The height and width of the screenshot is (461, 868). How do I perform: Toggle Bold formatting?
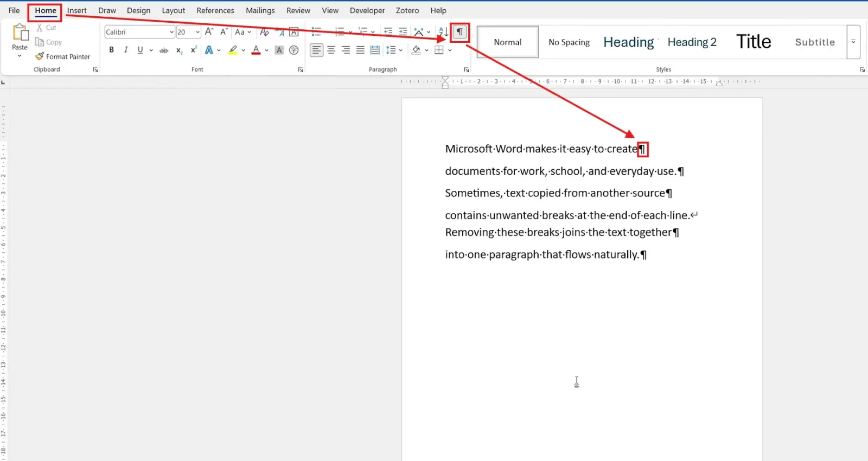click(x=111, y=50)
